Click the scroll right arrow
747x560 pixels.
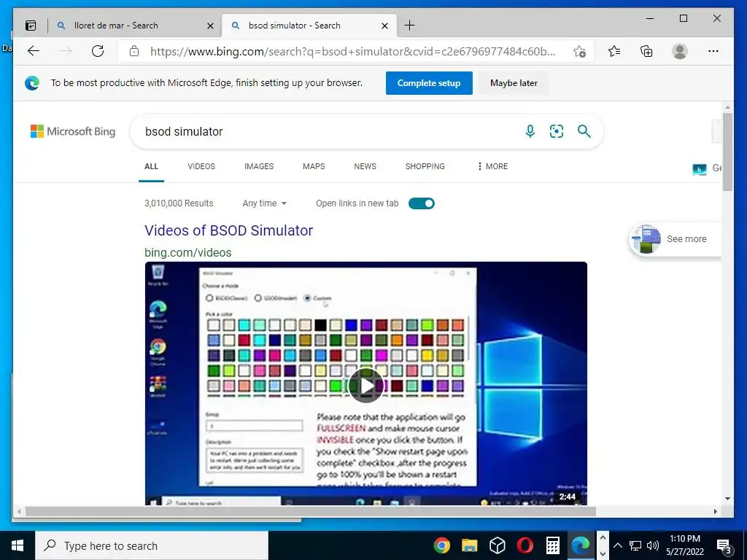(x=716, y=511)
